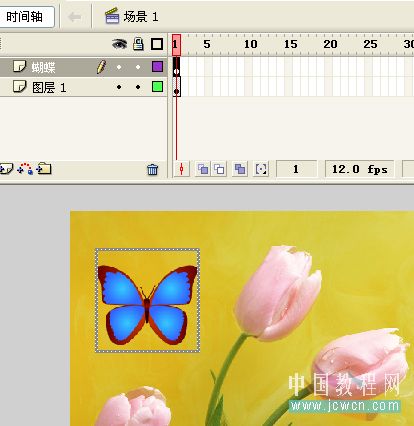Image resolution: width=414 pixels, height=426 pixels.
Task: Click the red playhead at frame 1
Action: click(x=176, y=45)
